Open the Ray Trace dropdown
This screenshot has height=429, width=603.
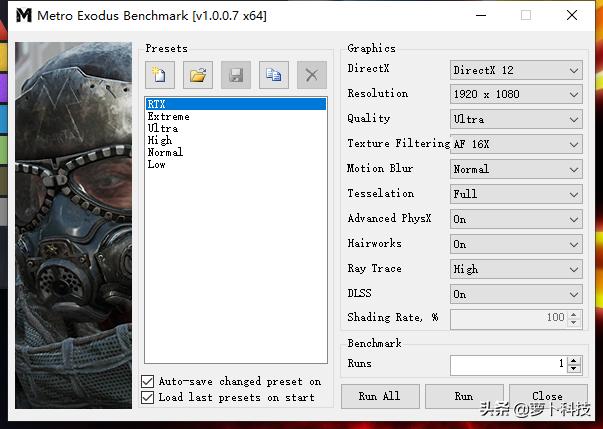[516, 269]
